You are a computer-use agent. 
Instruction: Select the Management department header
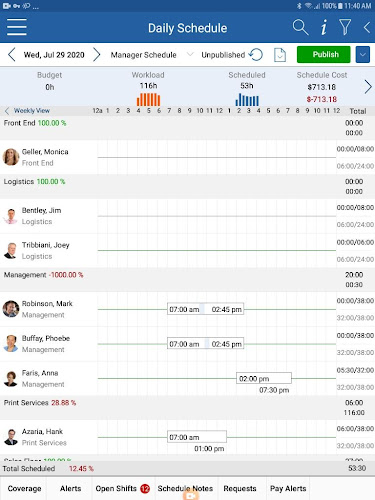pos(187,280)
